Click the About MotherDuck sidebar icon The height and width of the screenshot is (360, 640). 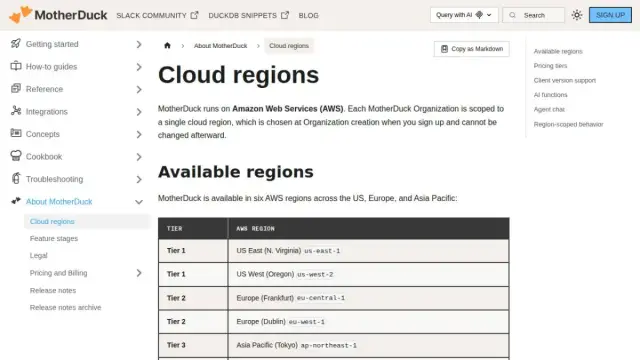point(16,200)
